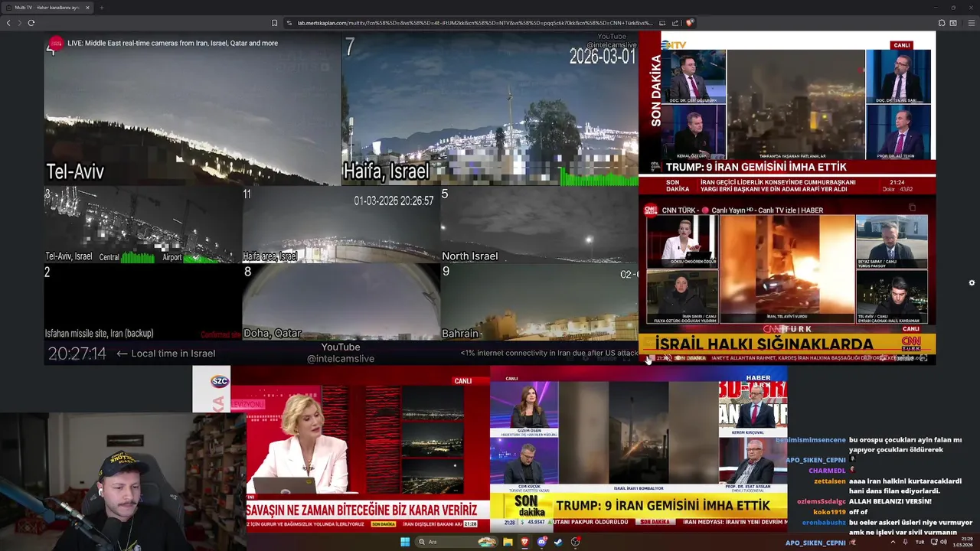Click the North Israel camera feed
The height and width of the screenshot is (551, 980).
pyautogui.click(x=539, y=225)
